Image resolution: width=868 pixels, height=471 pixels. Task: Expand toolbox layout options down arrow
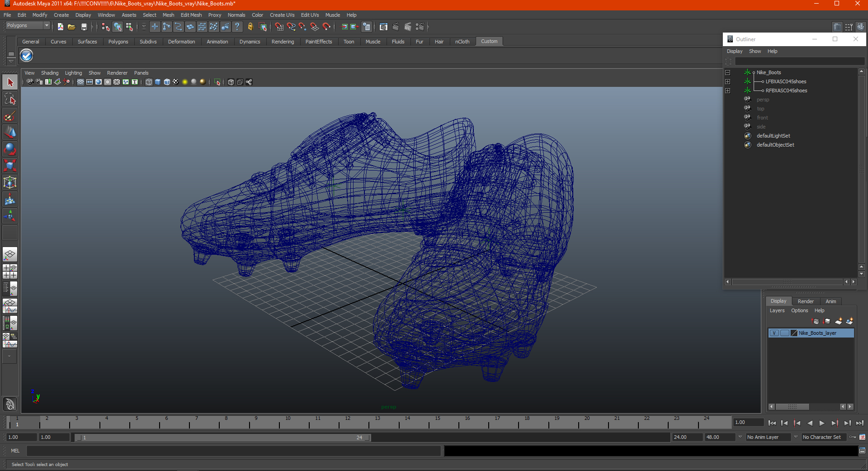point(9,357)
